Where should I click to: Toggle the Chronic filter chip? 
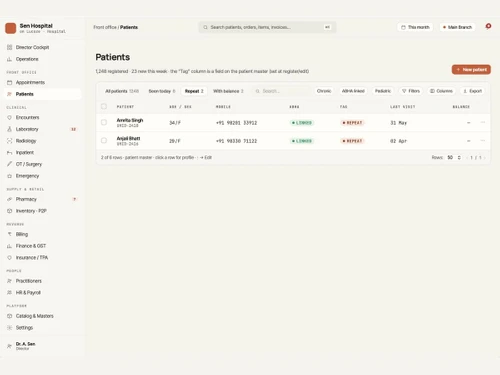coord(324,91)
